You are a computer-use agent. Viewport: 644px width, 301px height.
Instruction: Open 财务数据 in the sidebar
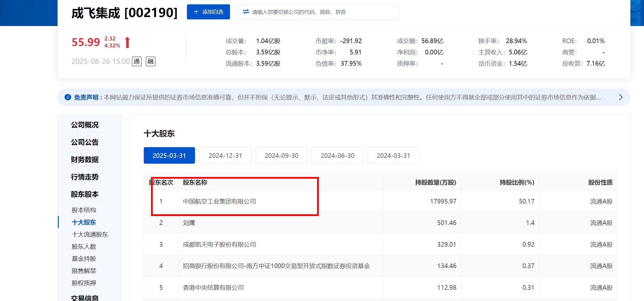point(85,160)
